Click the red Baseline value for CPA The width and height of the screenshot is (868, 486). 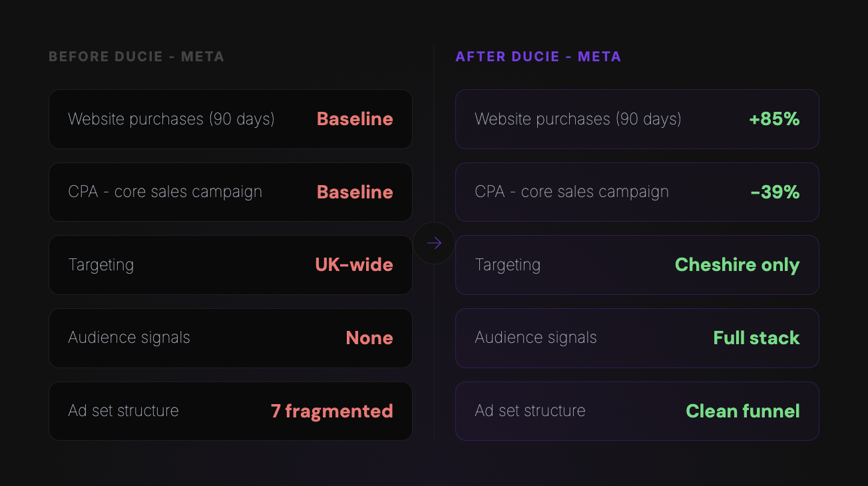tap(355, 192)
